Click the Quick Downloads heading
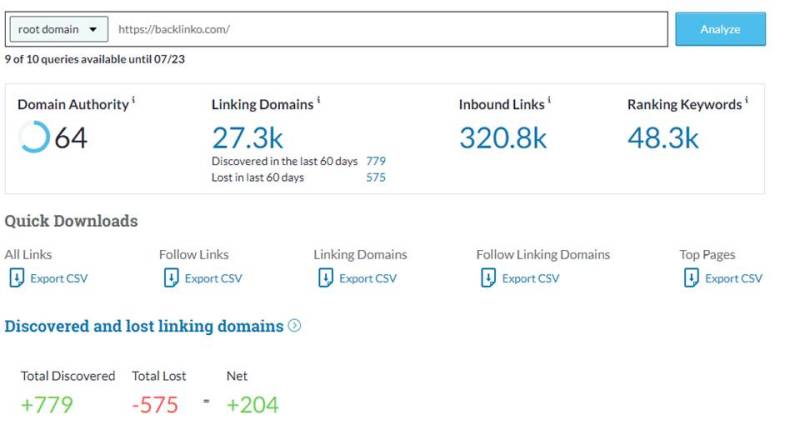The image size is (800, 440). (x=71, y=221)
